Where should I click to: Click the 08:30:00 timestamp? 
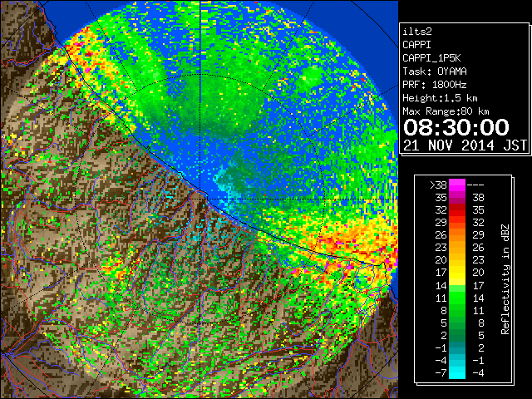pyautogui.click(x=456, y=127)
